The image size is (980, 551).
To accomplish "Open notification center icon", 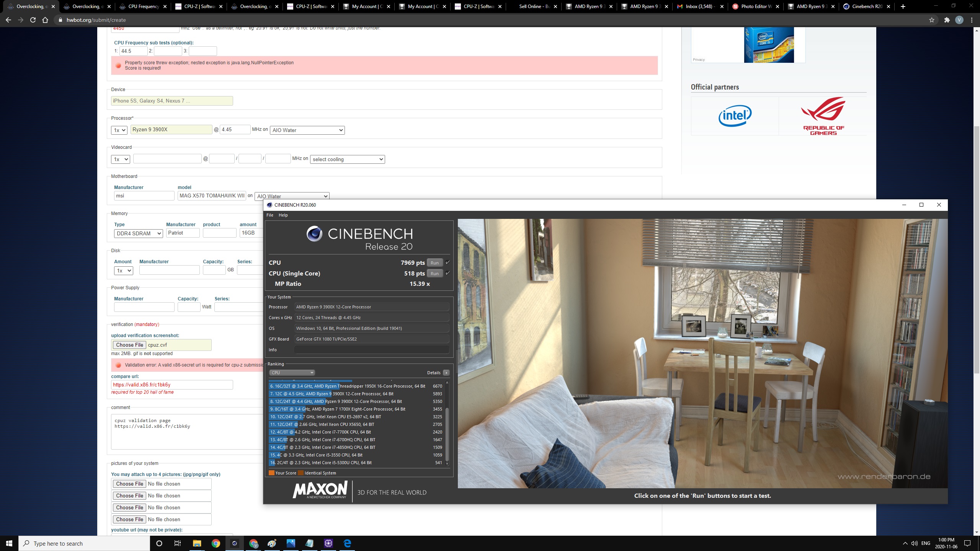I will coord(967,543).
